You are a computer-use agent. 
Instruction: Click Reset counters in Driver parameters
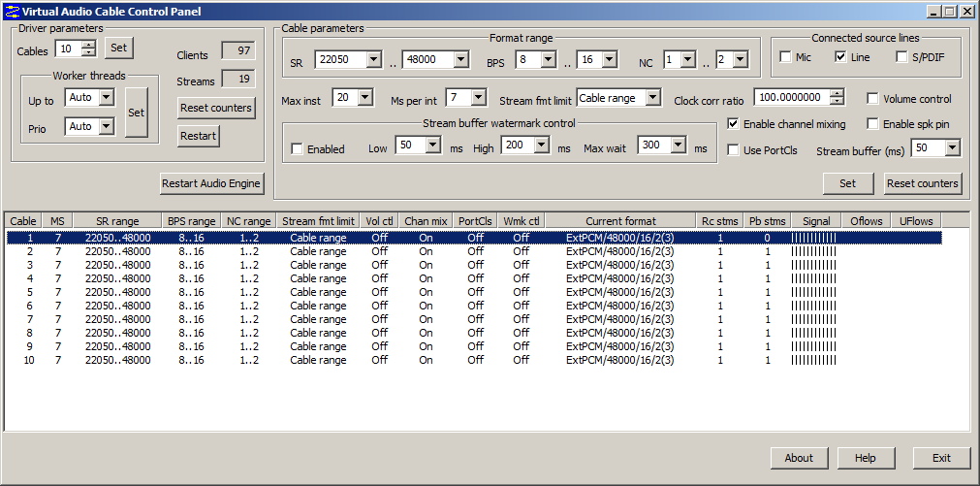[x=216, y=108]
